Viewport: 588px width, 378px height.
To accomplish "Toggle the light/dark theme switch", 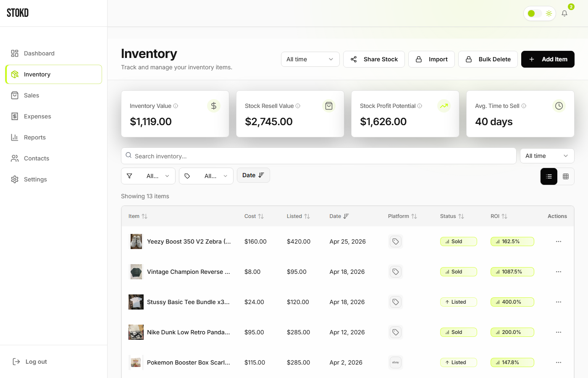I will point(534,13).
